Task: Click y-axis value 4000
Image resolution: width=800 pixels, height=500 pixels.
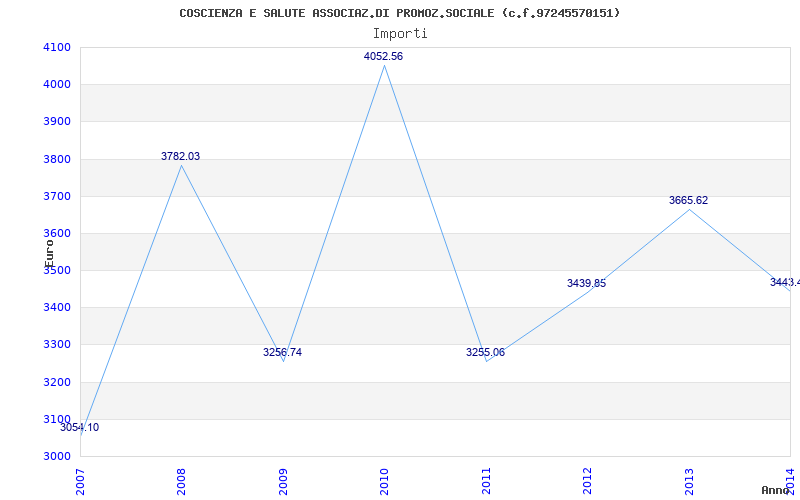Action: click(x=58, y=85)
